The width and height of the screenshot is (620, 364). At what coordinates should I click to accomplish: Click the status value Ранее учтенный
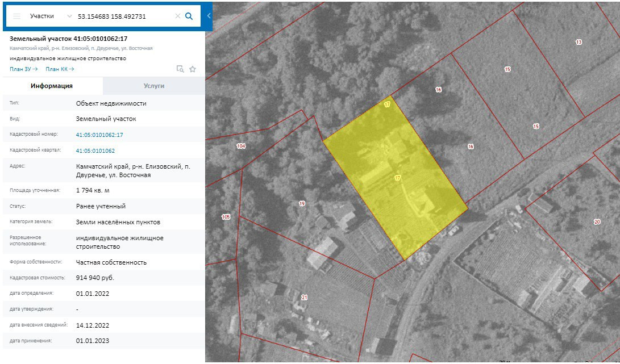(101, 206)
